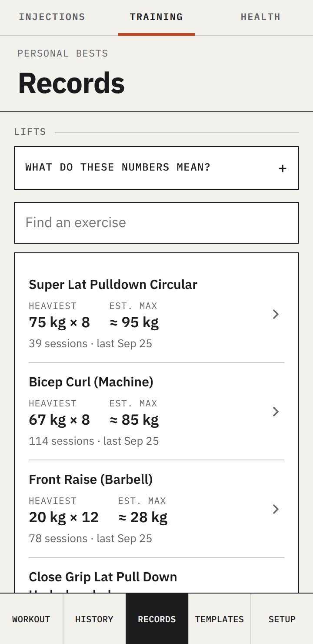Viewport: 313px width, 644px height.
Task: Click the plus icon on numbers explainer
Action: point(283,168)
